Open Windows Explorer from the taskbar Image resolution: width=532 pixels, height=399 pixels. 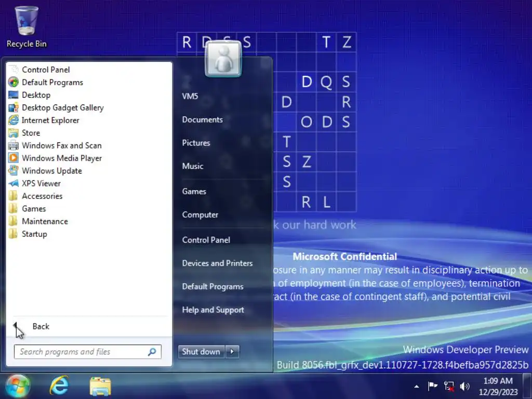click(100, 386)
